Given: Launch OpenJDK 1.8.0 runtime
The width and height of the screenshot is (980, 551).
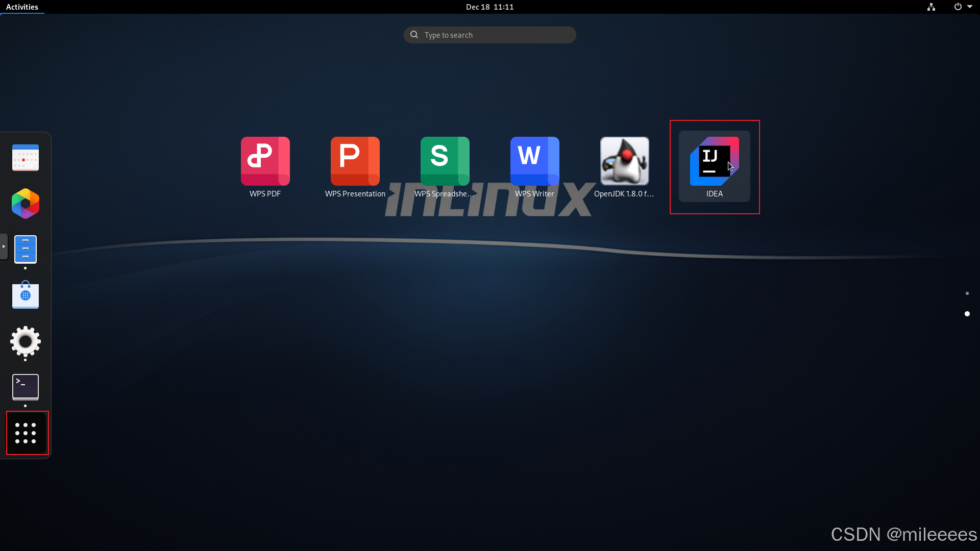Looking at the screenshot, I should click(x=625, y=161).
